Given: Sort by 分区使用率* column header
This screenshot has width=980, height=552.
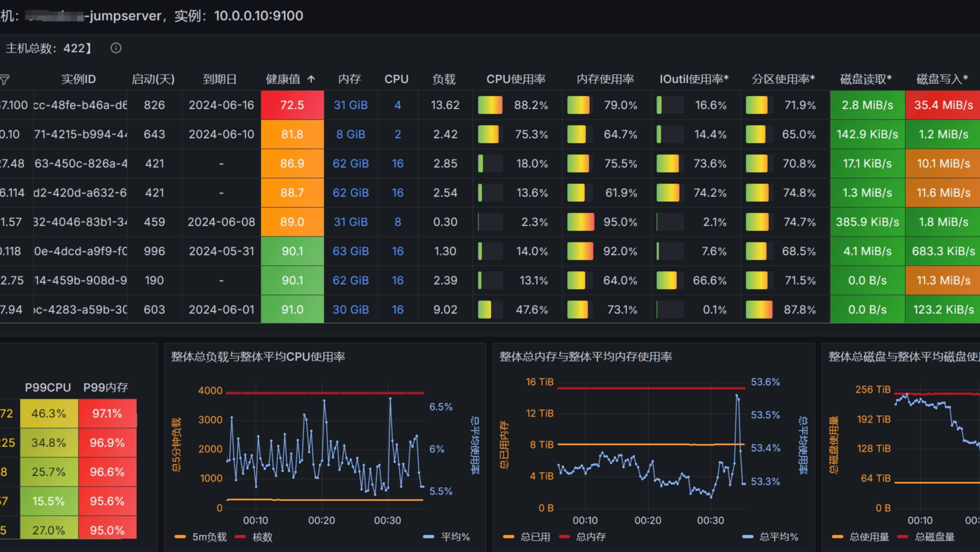Looking at the screenshot, I should [783, 79].
